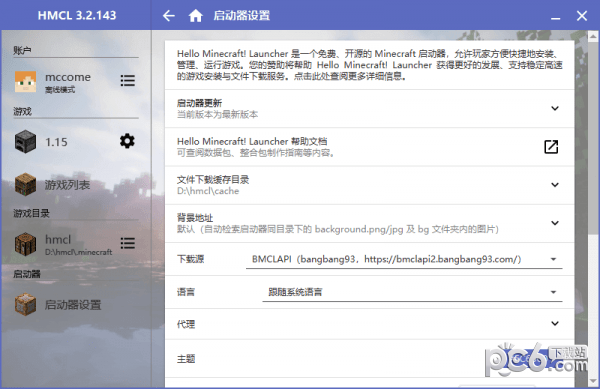Click the crafting table icon for hmcl
Viewport: 600px width, 389px height.
[x=25, y=244]
